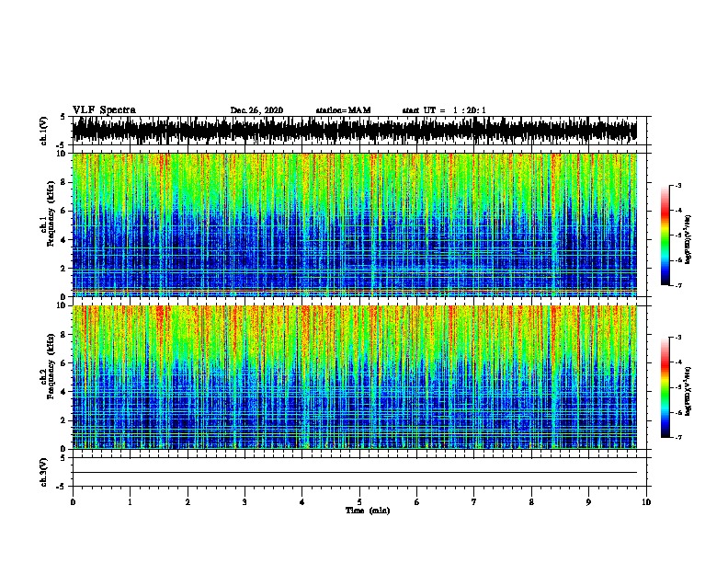Click the time-axis tick label '8'
The image size is (728, 563).
click(x=531, y=502)
